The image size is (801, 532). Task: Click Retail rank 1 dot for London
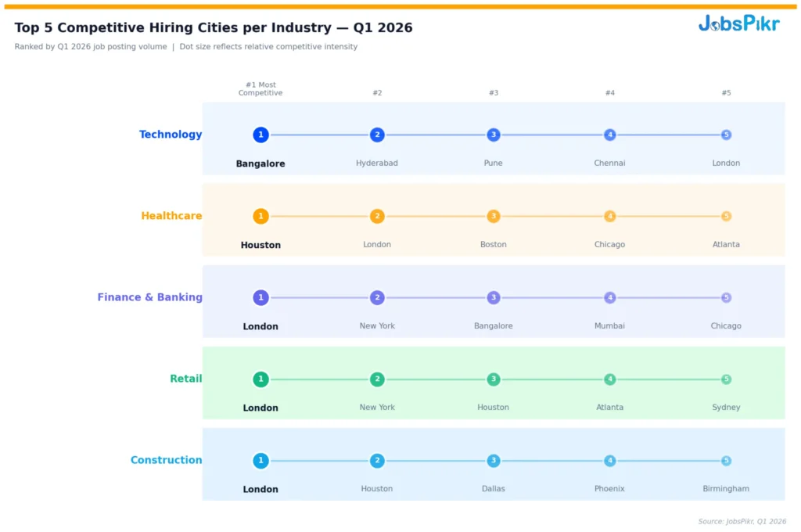tap(260, 379)
